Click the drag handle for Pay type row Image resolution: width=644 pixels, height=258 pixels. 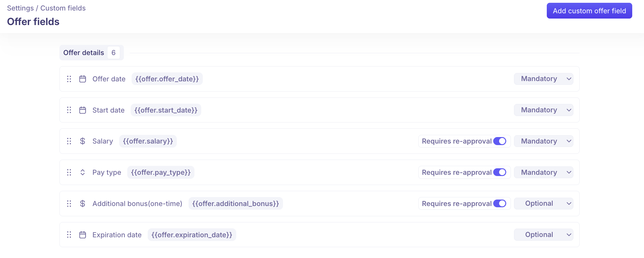pyautogui.click(x=69, y=172)
